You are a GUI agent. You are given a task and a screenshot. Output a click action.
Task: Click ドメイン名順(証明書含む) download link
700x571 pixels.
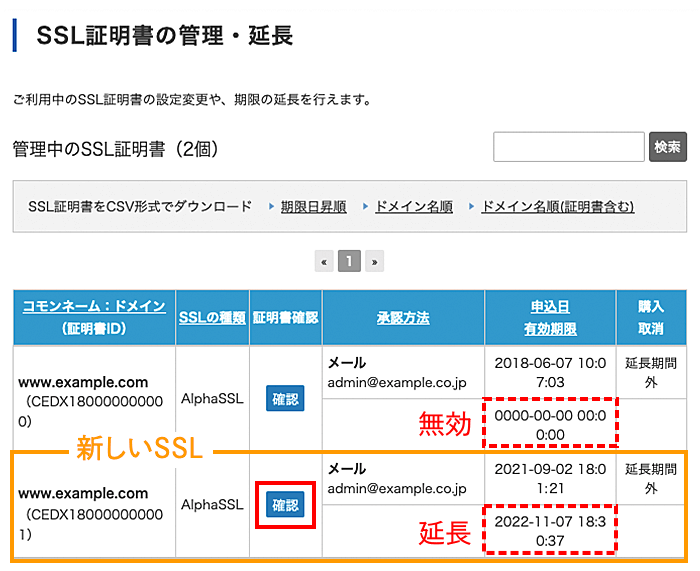click(x=557, y=207)
